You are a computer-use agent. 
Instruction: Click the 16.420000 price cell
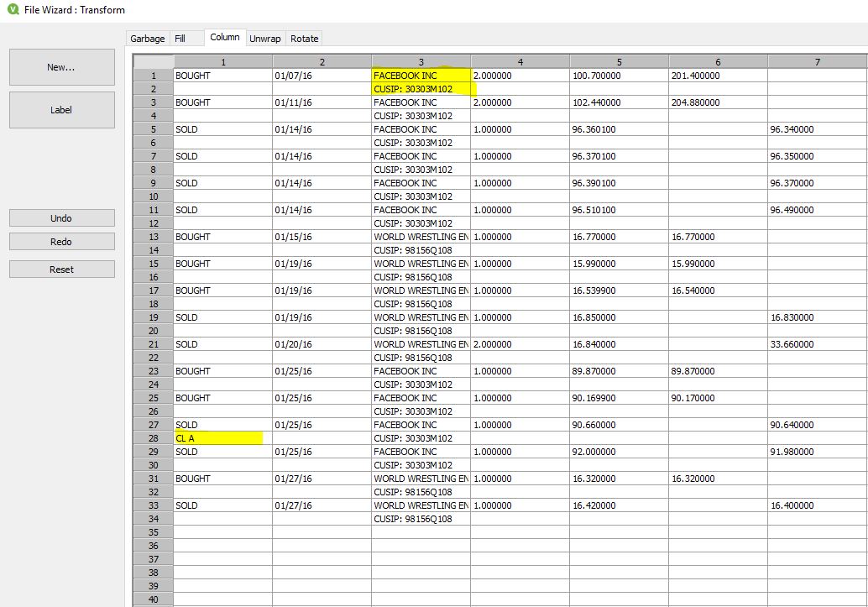point(620,505)
